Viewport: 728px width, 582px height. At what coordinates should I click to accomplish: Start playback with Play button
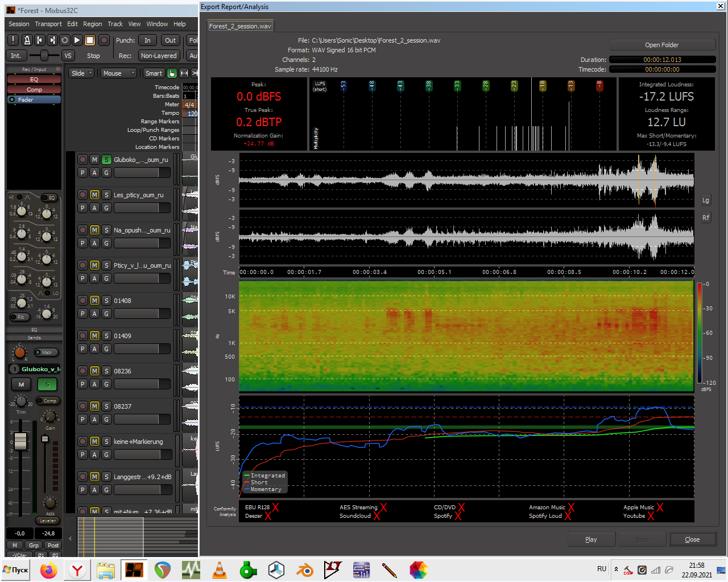(x=77, y=40)
